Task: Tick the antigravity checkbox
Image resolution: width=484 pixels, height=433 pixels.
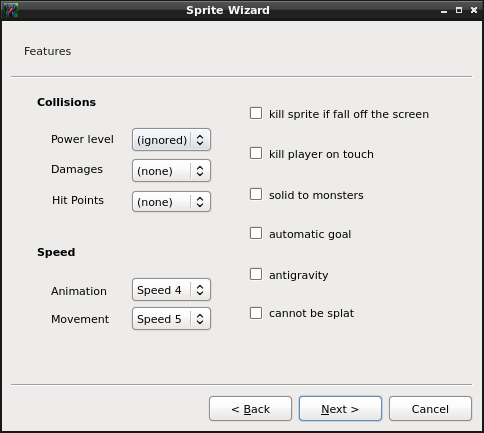Action: point(256,274)
